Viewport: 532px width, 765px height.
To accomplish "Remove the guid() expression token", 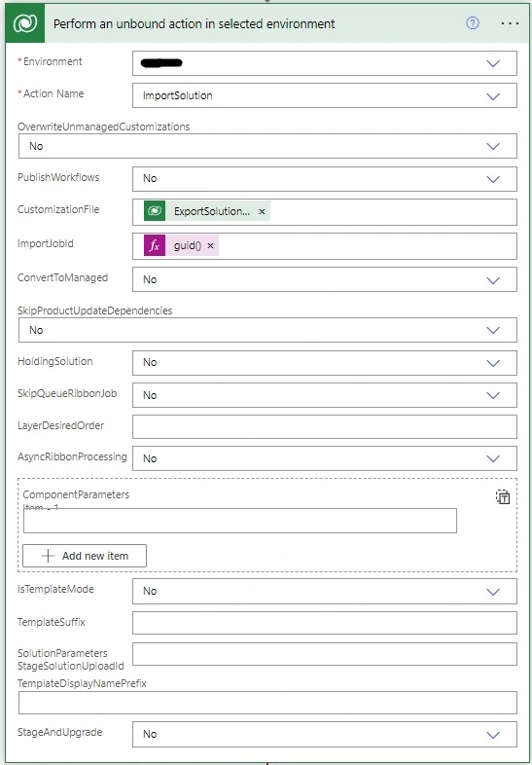I will (210, 246).
